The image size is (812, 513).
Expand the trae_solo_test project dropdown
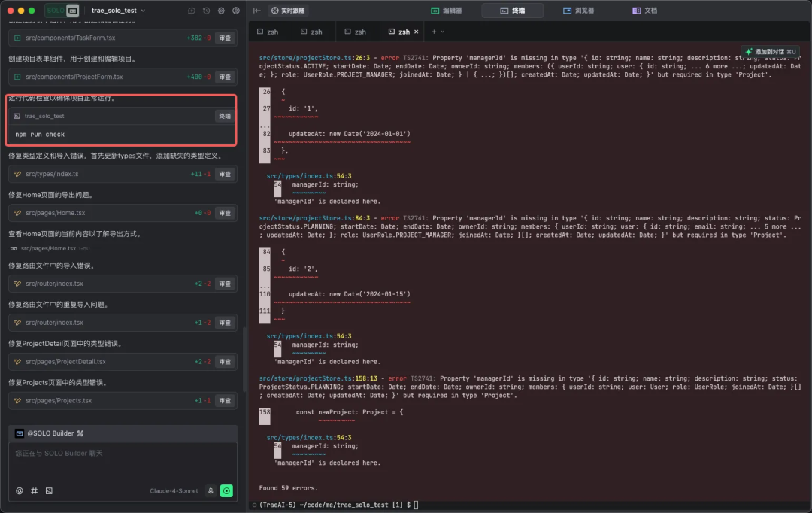click(x=118, y=11)
